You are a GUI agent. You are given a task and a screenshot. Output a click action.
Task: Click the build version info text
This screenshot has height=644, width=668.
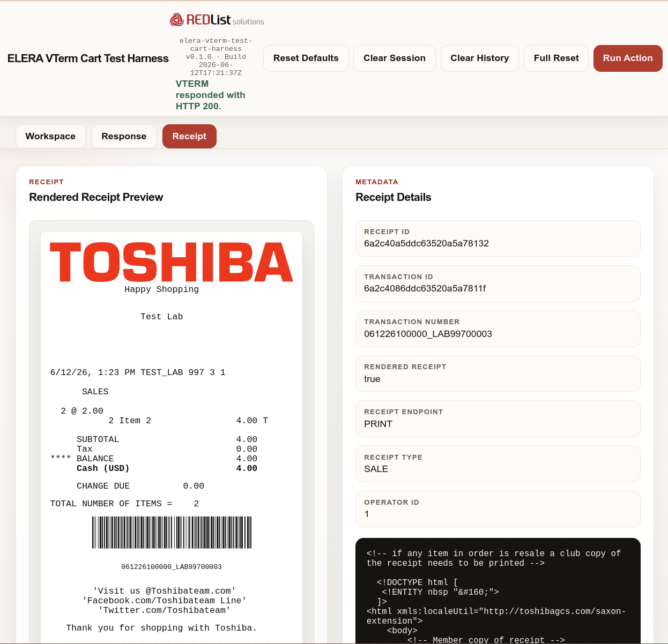(216, 57)
